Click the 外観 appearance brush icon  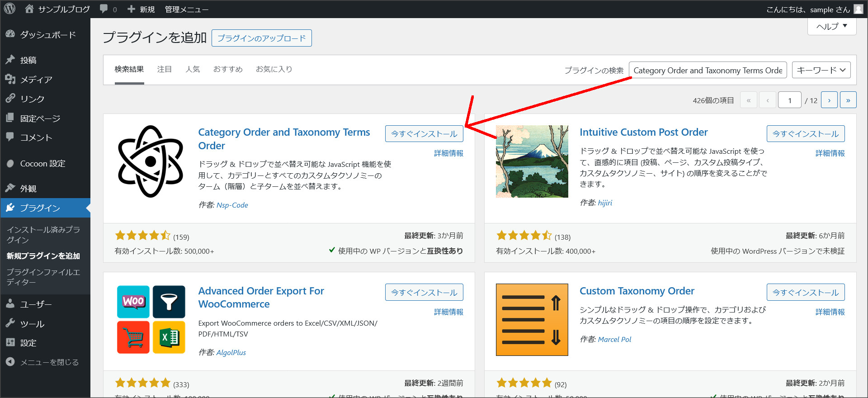(x=10, y=188)
